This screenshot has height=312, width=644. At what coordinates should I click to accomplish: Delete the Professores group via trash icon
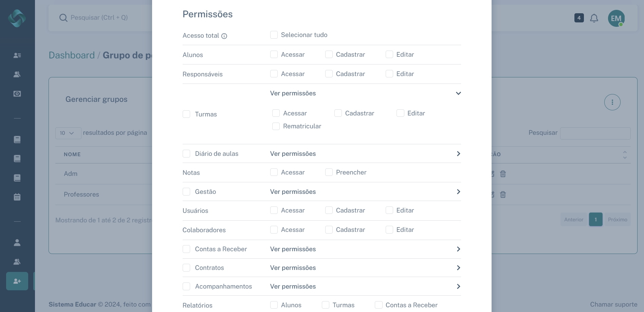click(503, 195)
